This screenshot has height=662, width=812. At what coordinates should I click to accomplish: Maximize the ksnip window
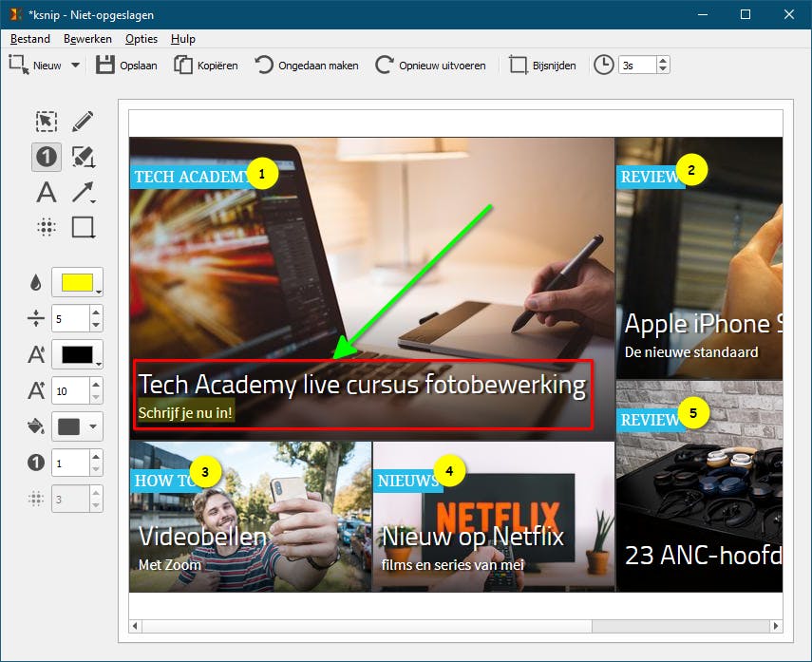coord(746,14)
